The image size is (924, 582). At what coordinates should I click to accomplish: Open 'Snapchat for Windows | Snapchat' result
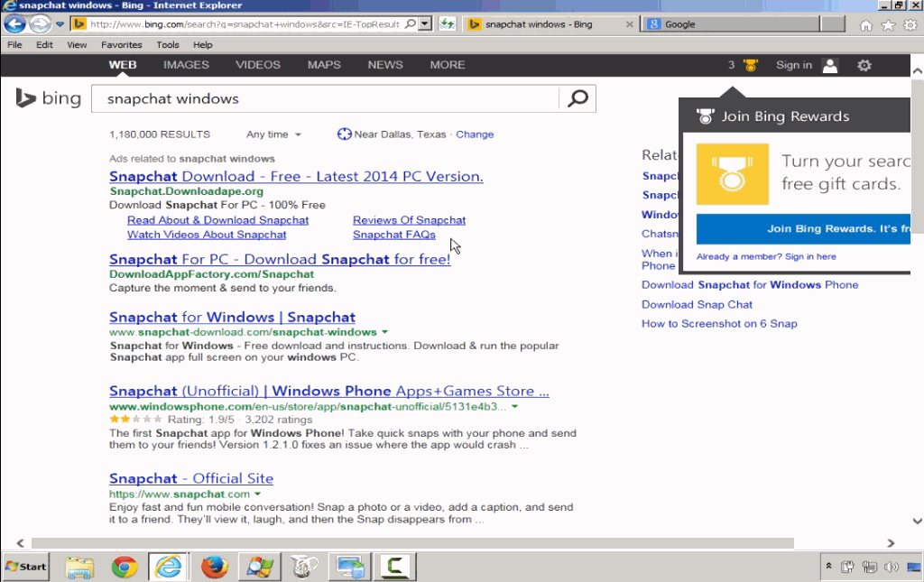click(x=232, y=317)
